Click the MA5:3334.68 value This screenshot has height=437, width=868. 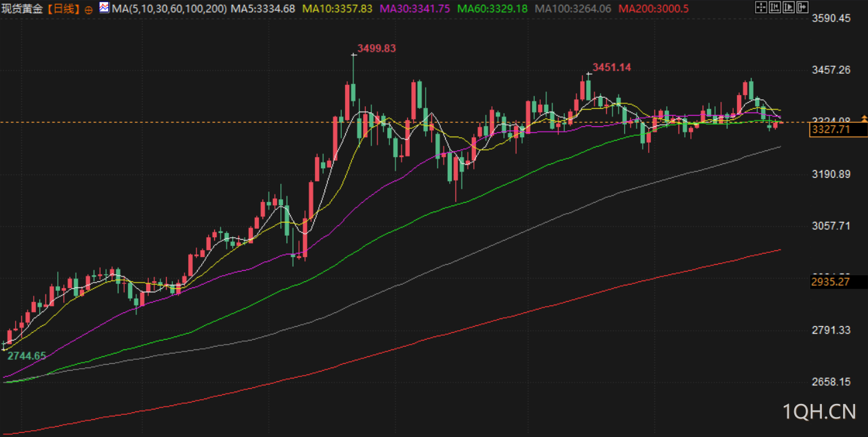pyautogui.click(x=263, y=9)
